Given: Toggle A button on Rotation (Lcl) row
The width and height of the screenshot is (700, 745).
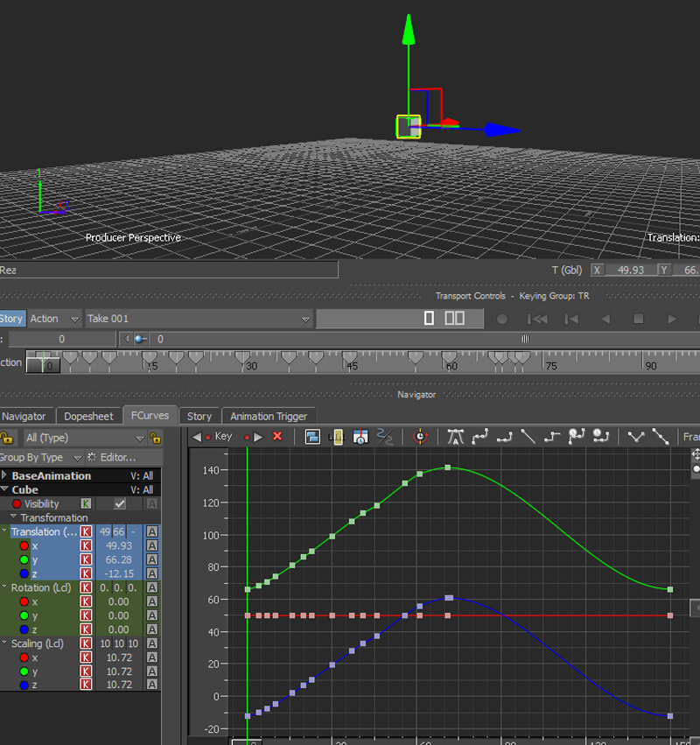Looking at the screenshot, I should (x=152, y=587).
